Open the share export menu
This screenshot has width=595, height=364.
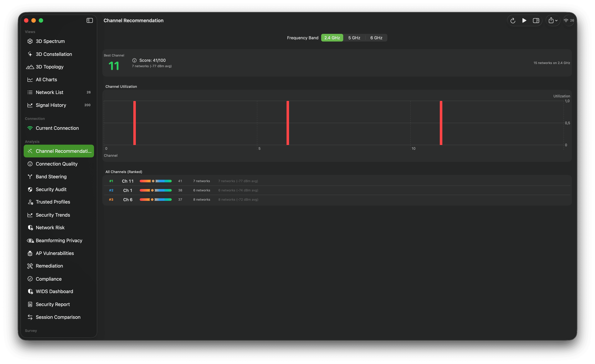click(x=553, y=20)
